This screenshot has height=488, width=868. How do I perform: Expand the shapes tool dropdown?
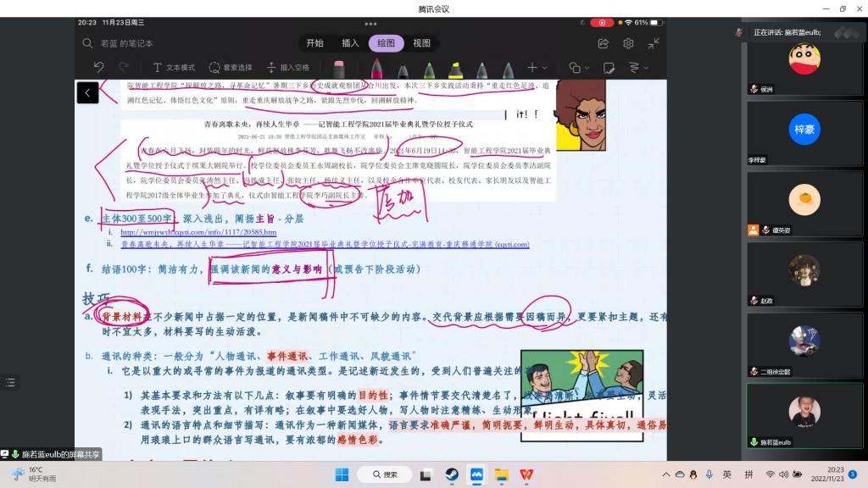point(579,68)
